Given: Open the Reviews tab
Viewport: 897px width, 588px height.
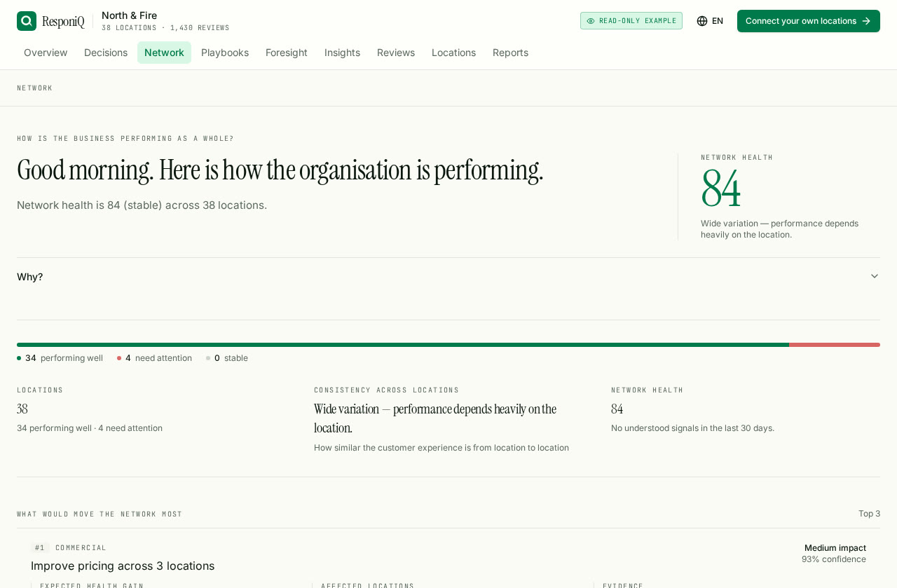Looking at the screenshot, I should click(x=396, y=53).
